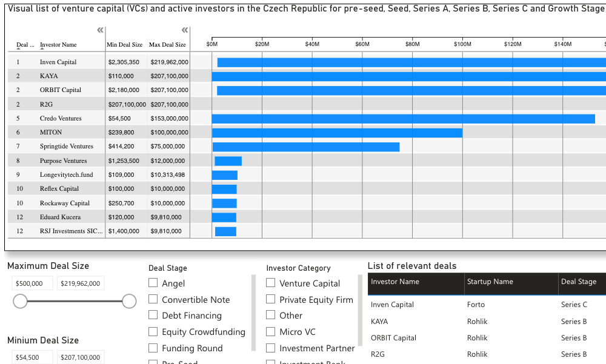Screen dimensions: 606x364
Task: Sort by Min Deal Size header
Action: pyautogui.click(x=124, y=45)
